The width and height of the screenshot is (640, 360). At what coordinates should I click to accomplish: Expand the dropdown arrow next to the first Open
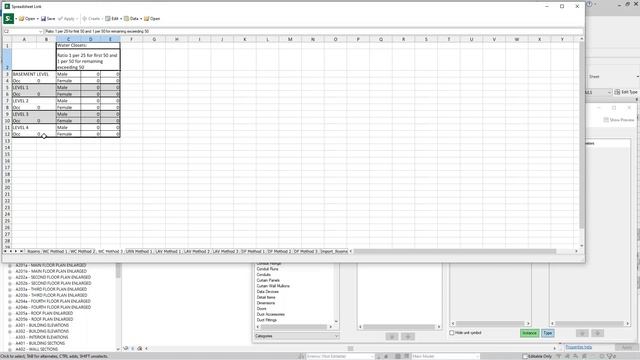point(38,19)
